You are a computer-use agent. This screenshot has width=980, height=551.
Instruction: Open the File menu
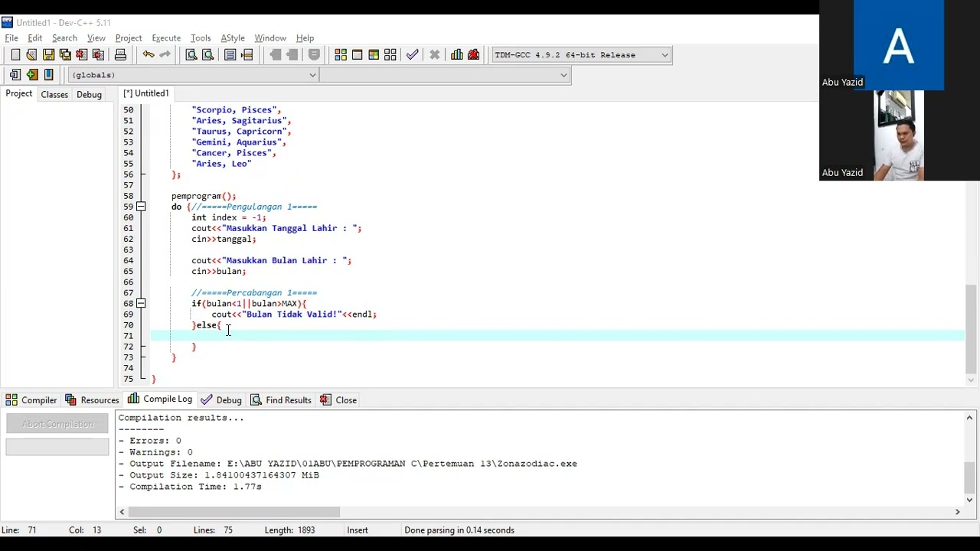click(x=11, y=37)
